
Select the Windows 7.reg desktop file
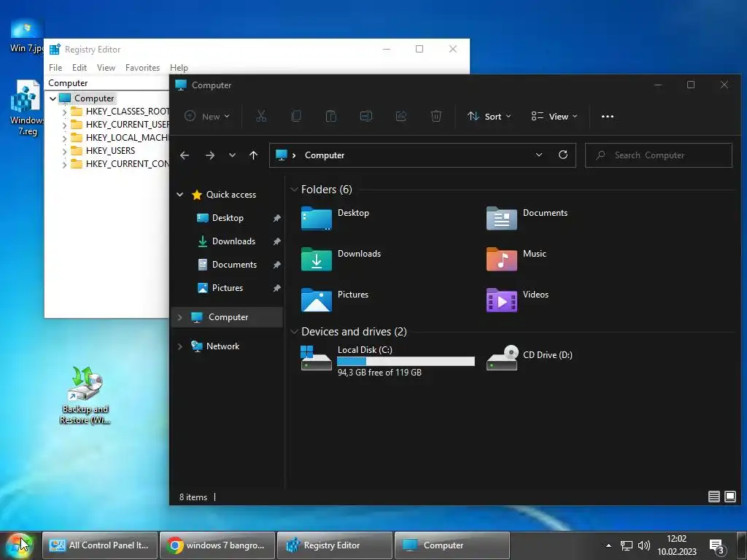click(26, 108)
